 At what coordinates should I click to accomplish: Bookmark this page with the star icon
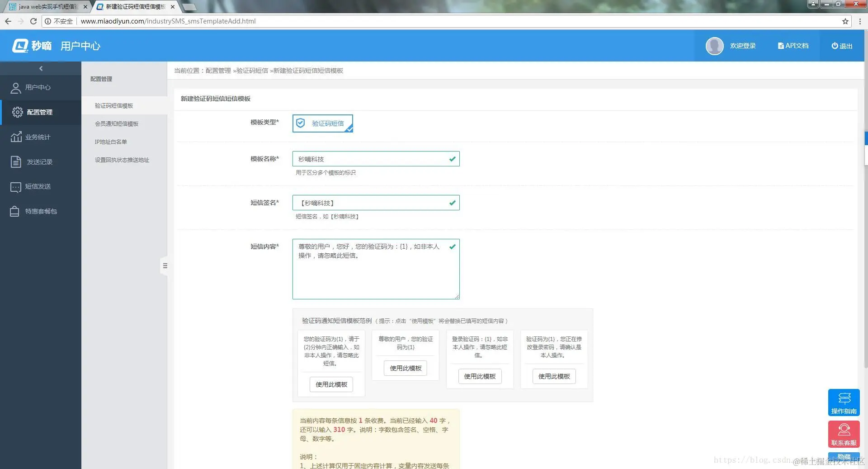tap(845, 21)
